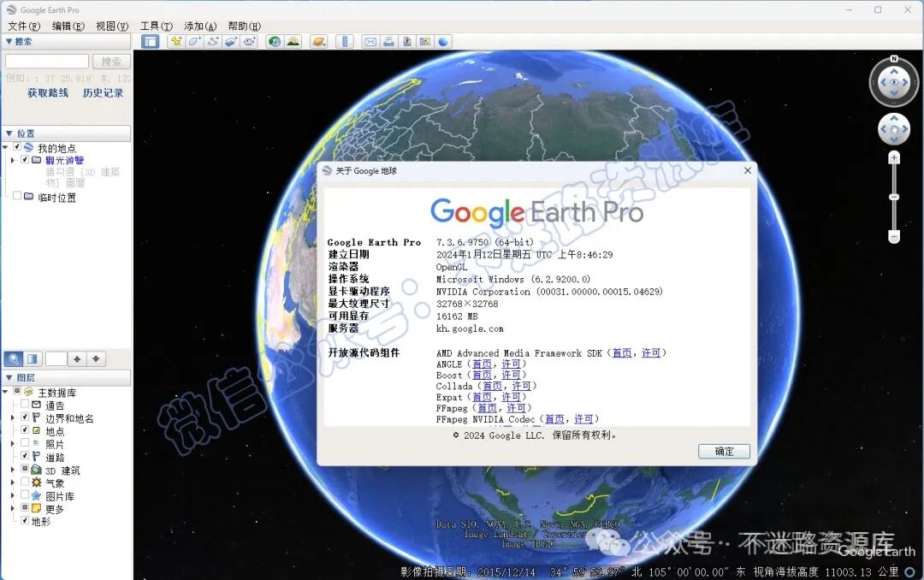This screenshot has height=580, width=924.
Task: Open the planet switcher Saturn icon
Action: [319, 41]
